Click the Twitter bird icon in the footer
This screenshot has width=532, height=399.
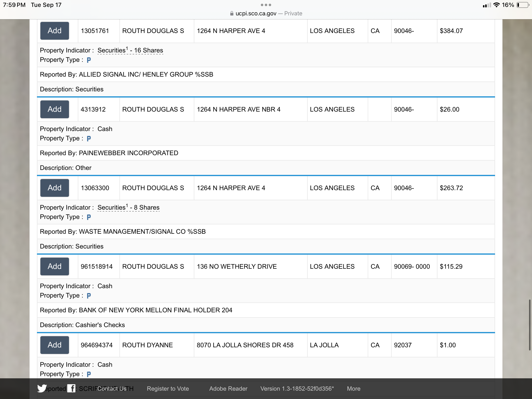point(42,388)
